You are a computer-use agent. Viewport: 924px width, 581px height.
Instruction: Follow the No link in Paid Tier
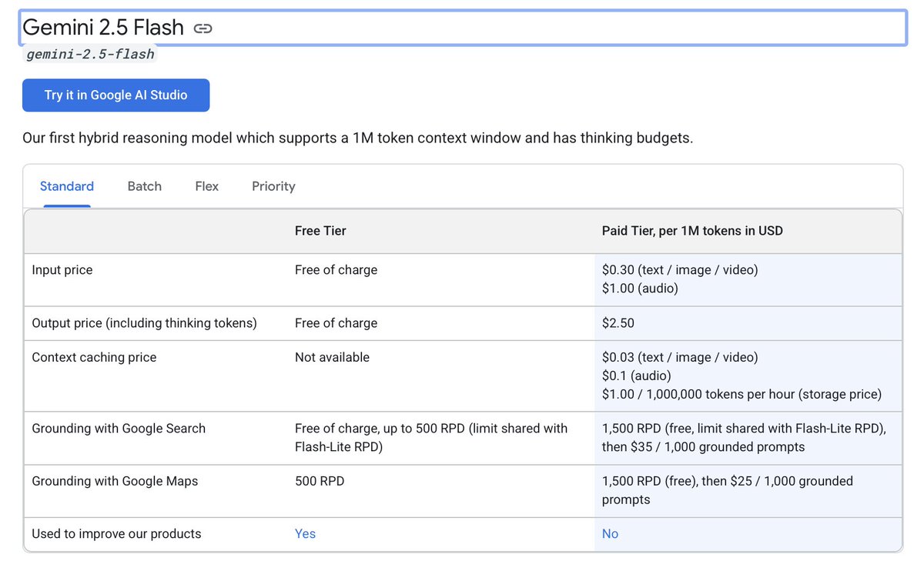[610, 533]
